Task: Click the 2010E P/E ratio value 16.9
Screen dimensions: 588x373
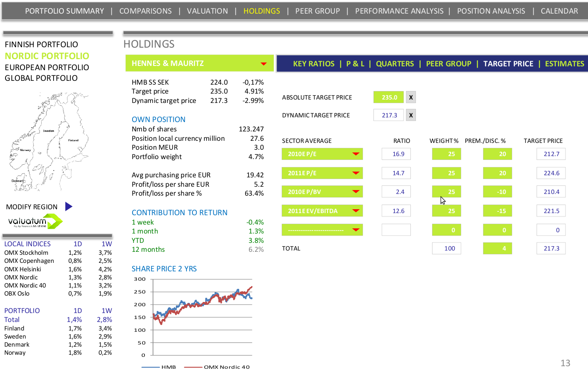Action: tap(396, 154)
